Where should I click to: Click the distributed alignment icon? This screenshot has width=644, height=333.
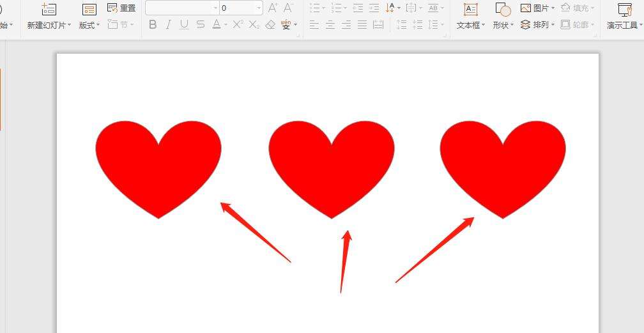[x=378, y=25]
